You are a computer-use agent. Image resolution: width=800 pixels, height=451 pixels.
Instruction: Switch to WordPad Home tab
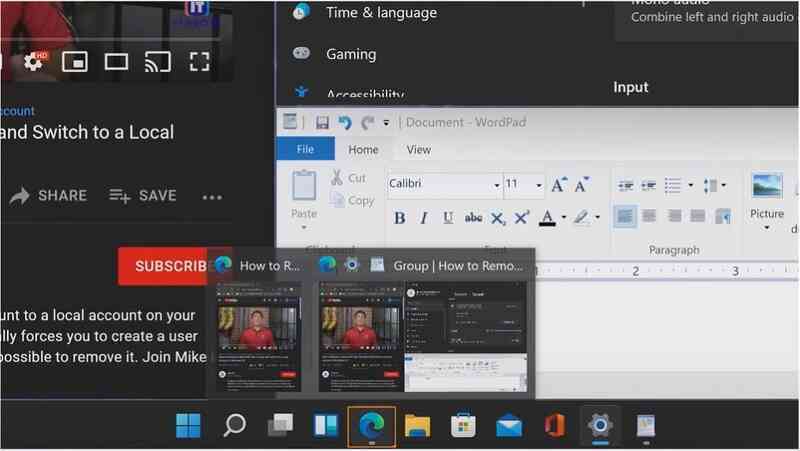tap(363, 149)
